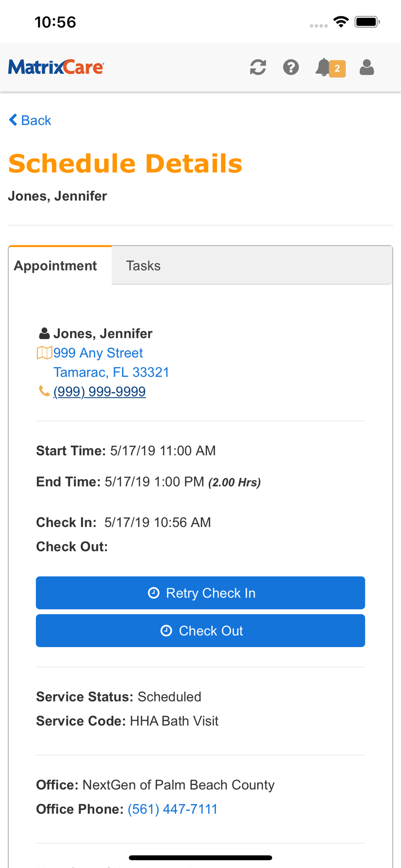Tap Tamarac, FL 33321 address line
The width and height of the screenshot is (401, 868).
111,372
